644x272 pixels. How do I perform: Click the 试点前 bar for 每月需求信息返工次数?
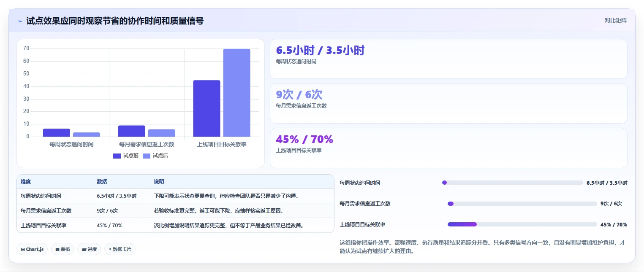132,131
